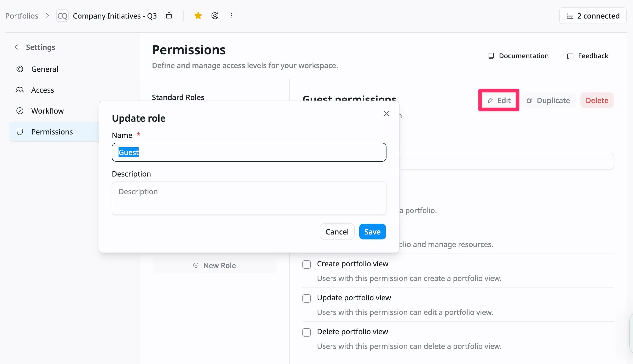Enable Update portfolio view permission
The height and width of the screenshot is (364, 633).
pyautogui.click(x=307, y=298)
